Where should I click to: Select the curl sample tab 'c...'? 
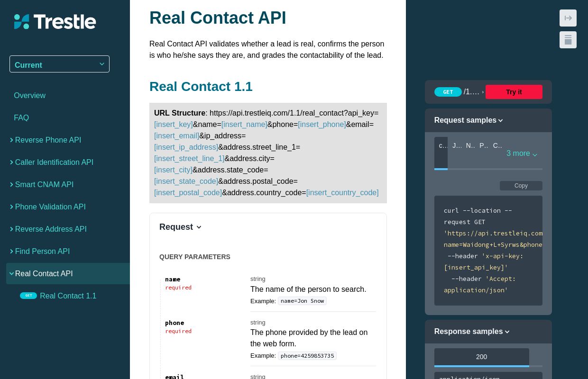coord(441,153)
